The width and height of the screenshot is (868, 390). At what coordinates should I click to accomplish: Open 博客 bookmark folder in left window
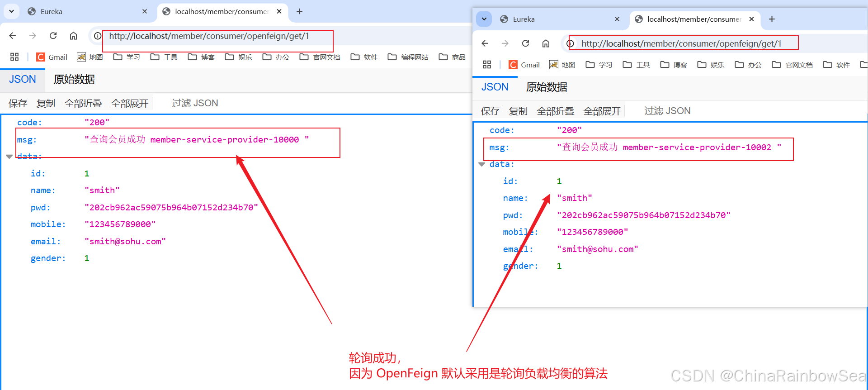coord(201,57)
